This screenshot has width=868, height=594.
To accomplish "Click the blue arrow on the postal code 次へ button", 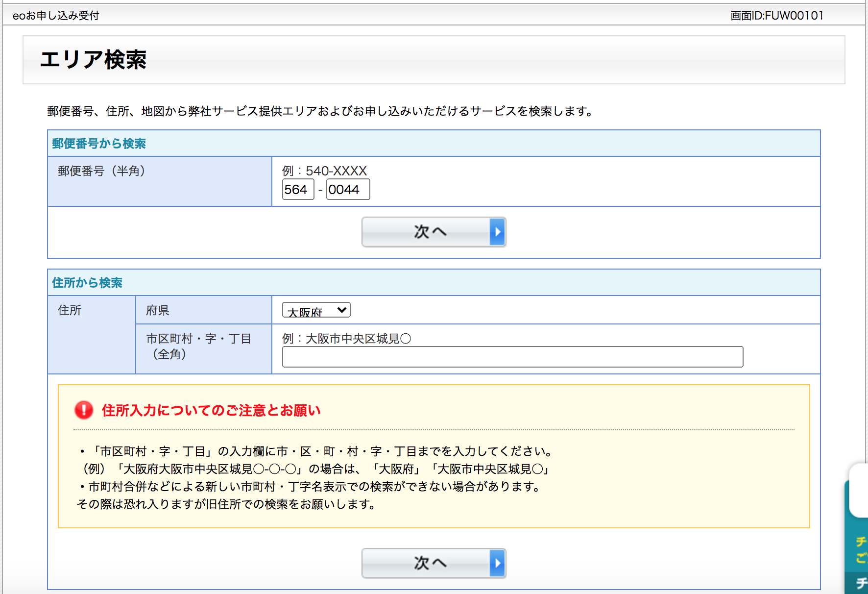I will click(497, 232).
